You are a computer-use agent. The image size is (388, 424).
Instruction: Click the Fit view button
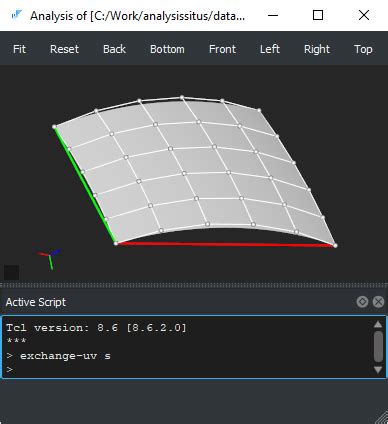coord(19,49)
